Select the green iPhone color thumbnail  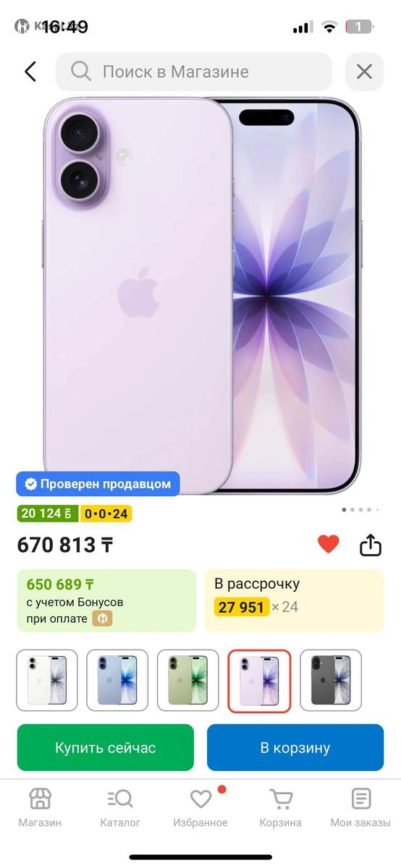(188, 681)
